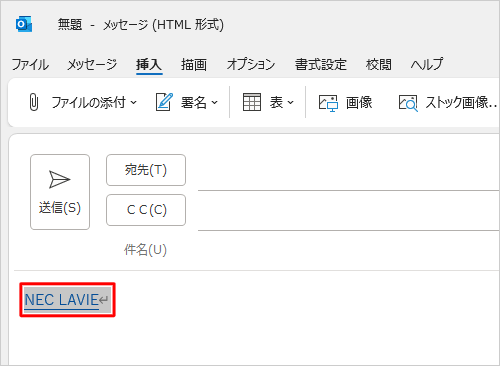Open the ヘルプ tab

point(427,64)
